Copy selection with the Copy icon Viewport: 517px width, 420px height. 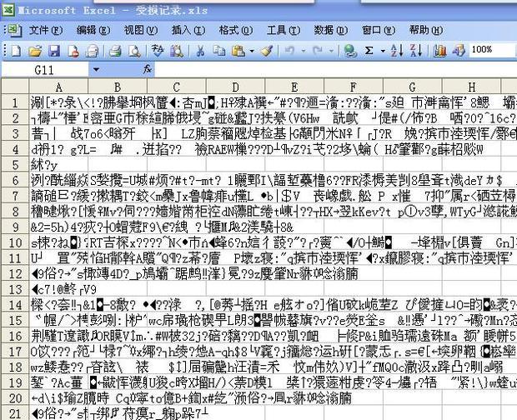coord(219,51)
